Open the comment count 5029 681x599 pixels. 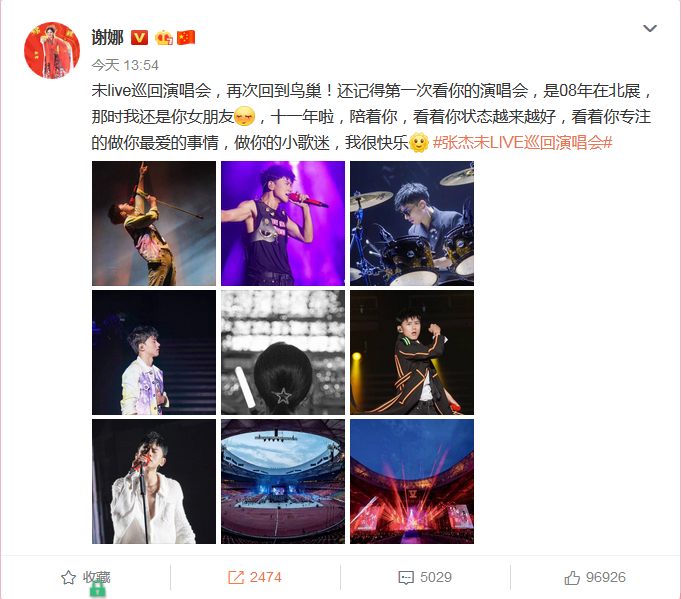click(436, 577)
